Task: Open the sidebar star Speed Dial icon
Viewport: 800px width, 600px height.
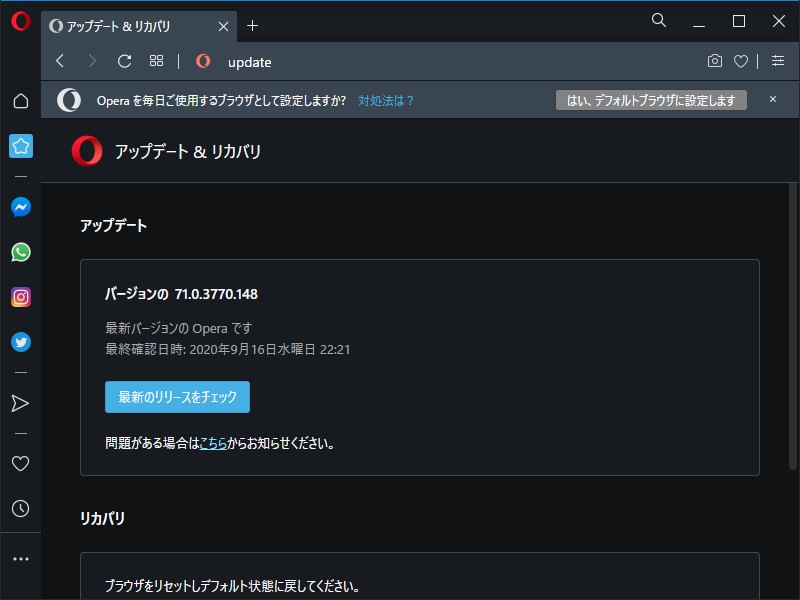Action: click(x=21, y=146)
